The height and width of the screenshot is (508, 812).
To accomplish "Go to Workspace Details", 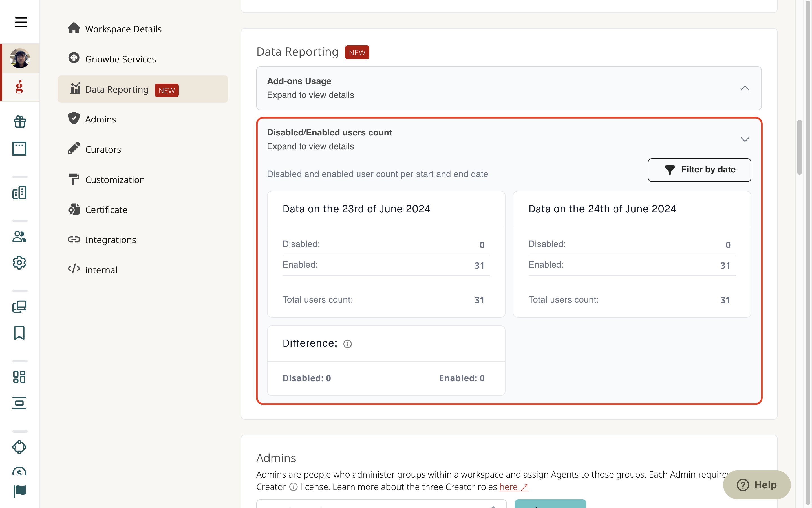I will pos(143,29).
